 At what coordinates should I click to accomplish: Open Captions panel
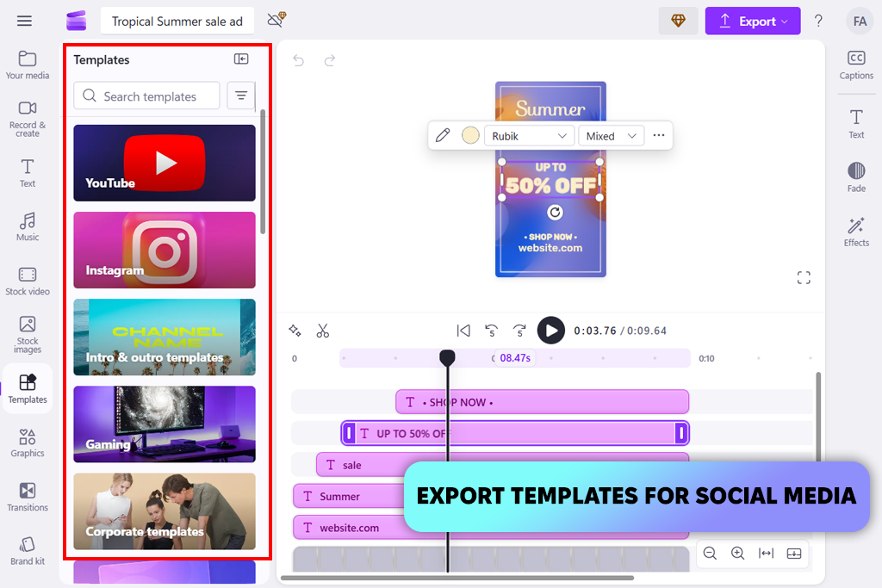(856, 65)
